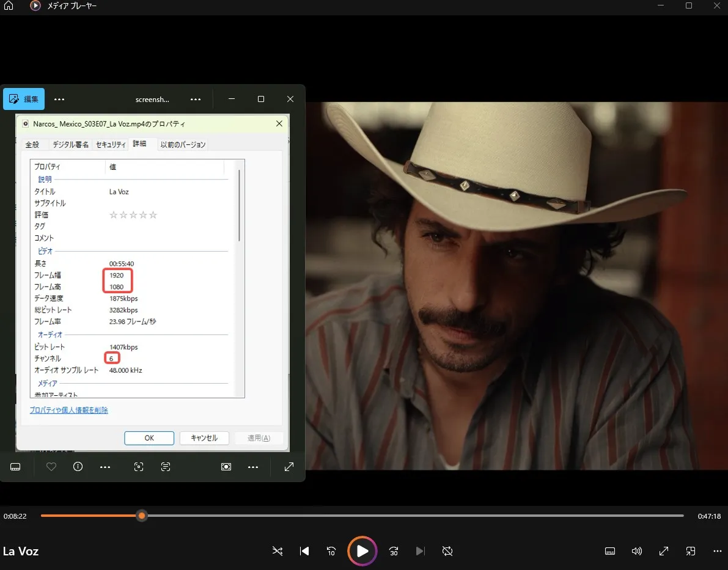The width and height of the screenshot is (728, 570).
Task: Favorite the screenshot with the heart icon
Action: click(x=51, y=467)
